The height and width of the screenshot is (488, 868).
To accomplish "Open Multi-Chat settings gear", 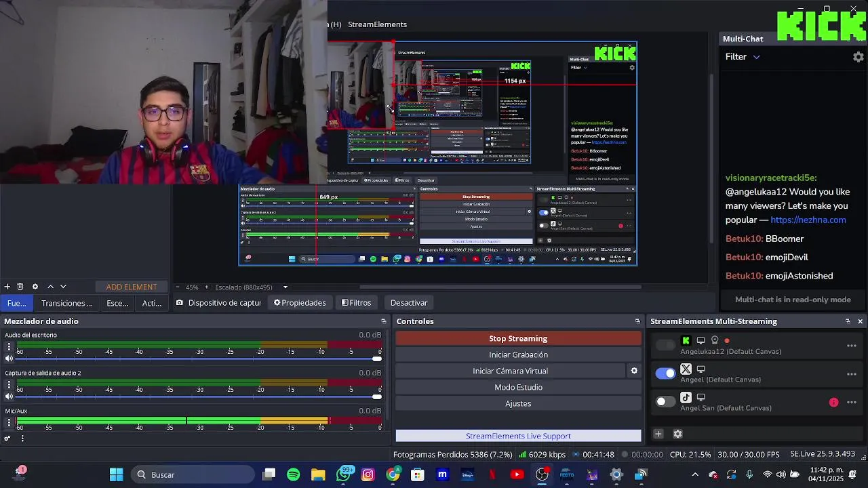I will (858, 57).
